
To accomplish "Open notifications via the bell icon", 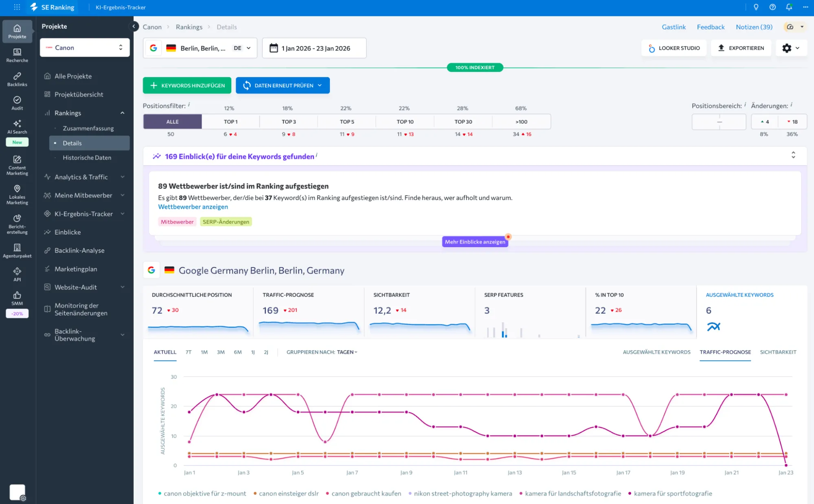I will (789, 7).
